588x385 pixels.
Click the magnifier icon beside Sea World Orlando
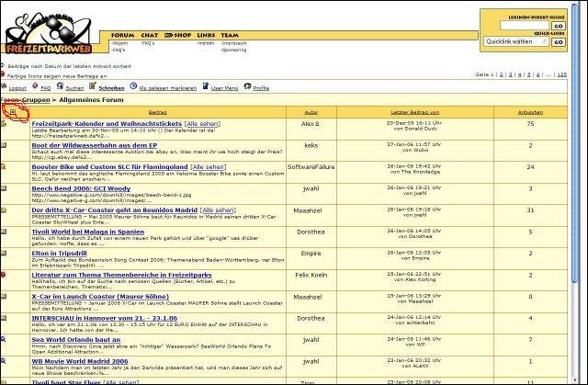(3, 339)
